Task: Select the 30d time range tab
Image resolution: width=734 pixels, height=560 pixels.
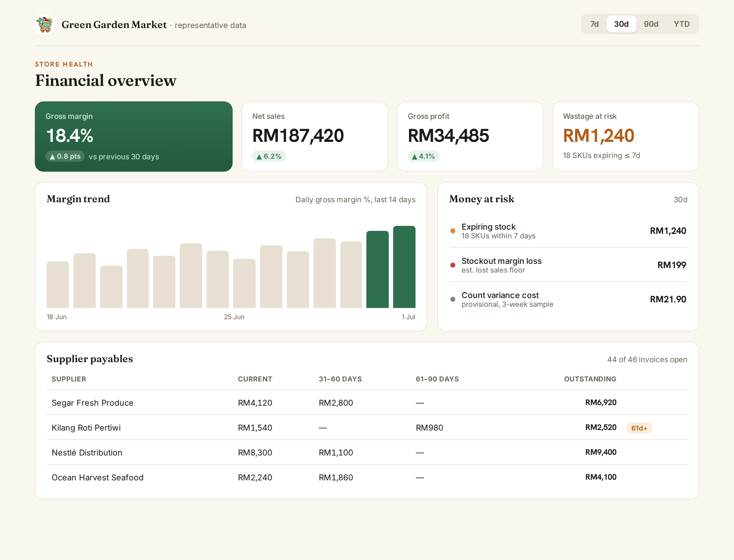Action: [621, 24]
